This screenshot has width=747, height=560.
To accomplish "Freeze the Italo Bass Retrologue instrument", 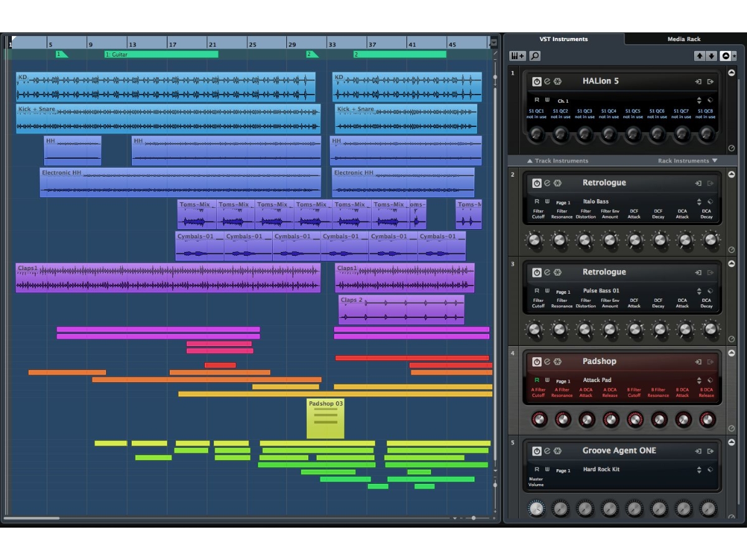I will point(558,183).
